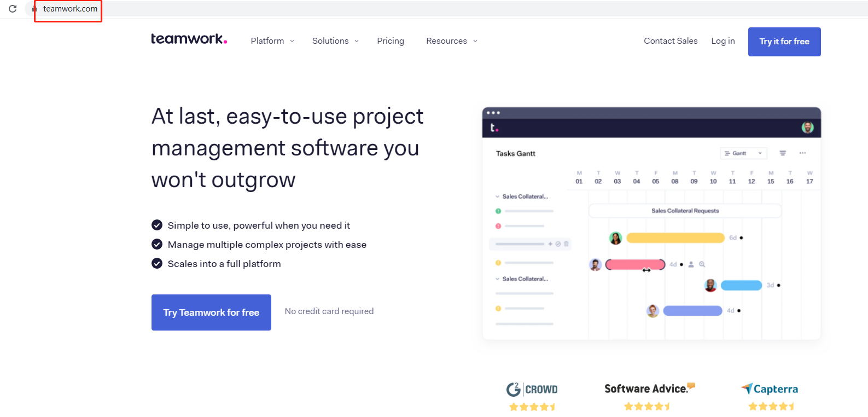Image resolution: width=868 pixels, height=417 pixels.
Task: Click the teamwork logo in the header
Action: pyautogui.click(x=189, y=39)
